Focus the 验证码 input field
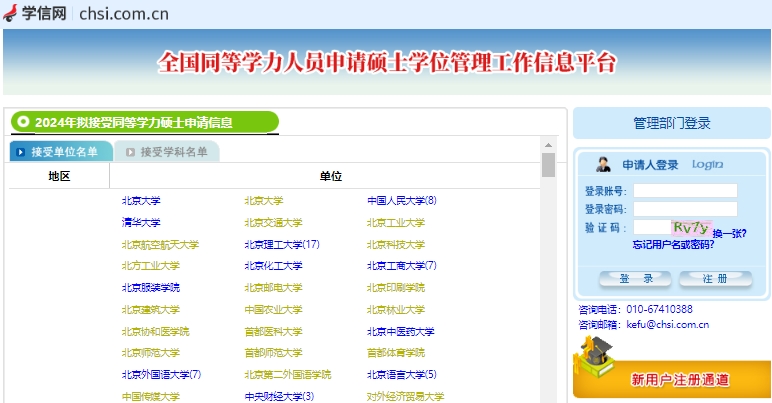Viewport: 772px width, 403px height. [652, 227]
